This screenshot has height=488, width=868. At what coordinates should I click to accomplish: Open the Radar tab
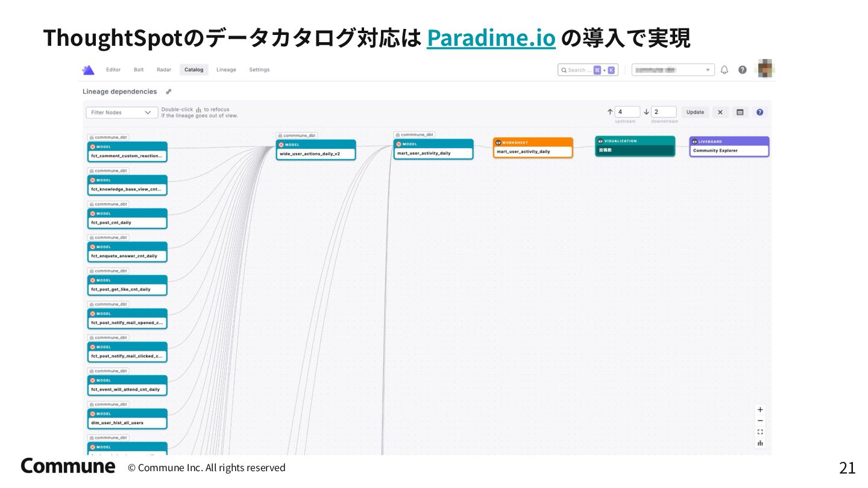coord(164,70)
